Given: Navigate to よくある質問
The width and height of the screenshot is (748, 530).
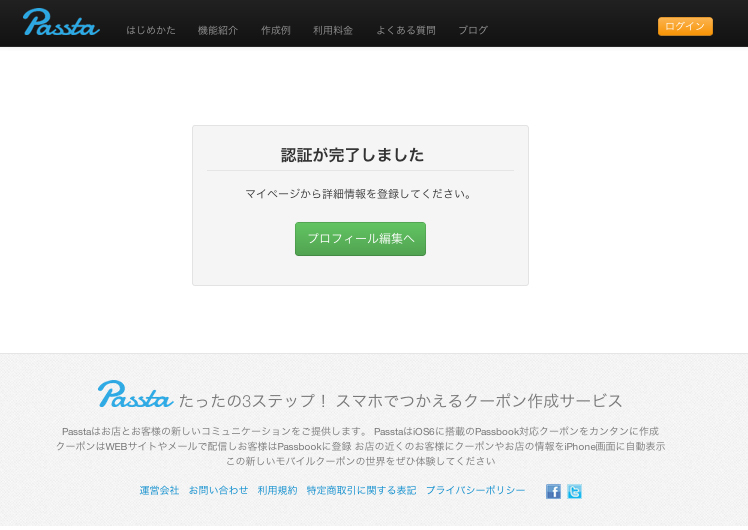Looking at the screenshot, I should (406, 30).
